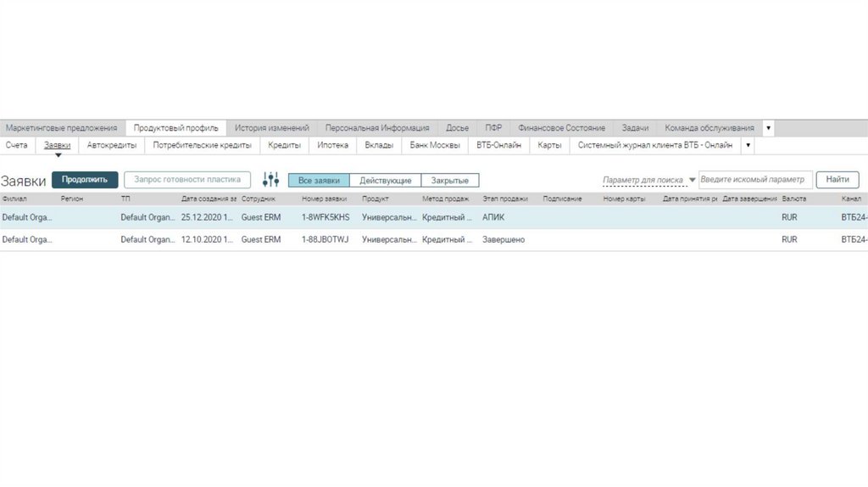This screenshot has height=487, width=868.
Task: Open the 'Маркетинговые предложения' tab
Action: click(61, 128)
